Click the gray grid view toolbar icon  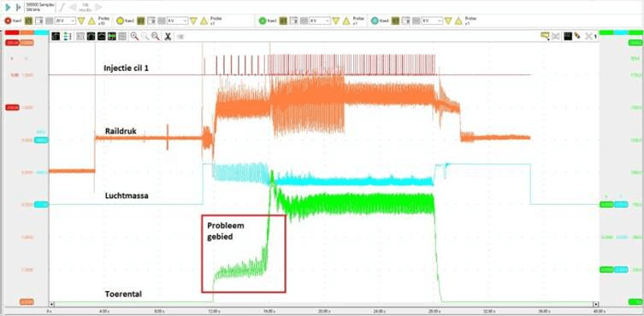coord(80,37)
